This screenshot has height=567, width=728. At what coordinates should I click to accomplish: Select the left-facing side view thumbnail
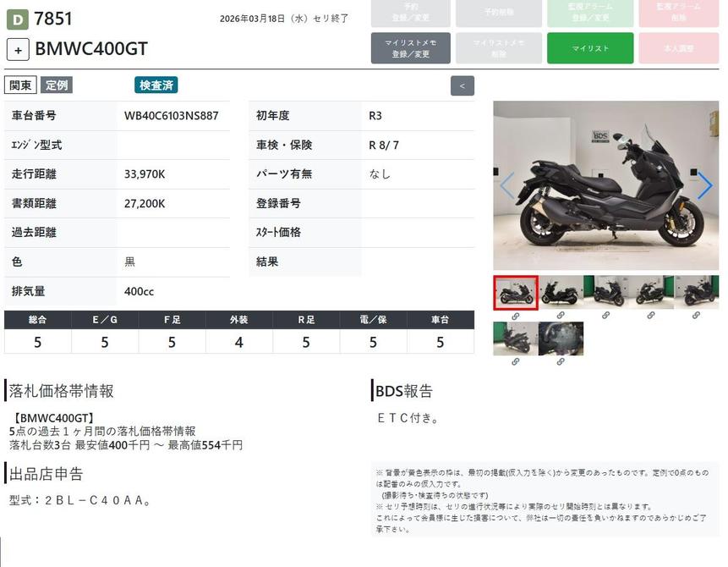click(561, 292)
